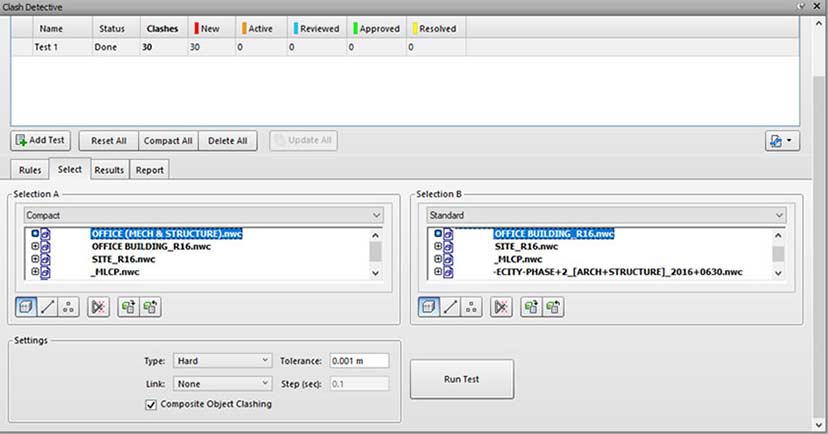Toggle Points button under Selection A
Image resolution: width=828 pixels, height=434 pixels.
pyautogui.click(x=69, y=307)
